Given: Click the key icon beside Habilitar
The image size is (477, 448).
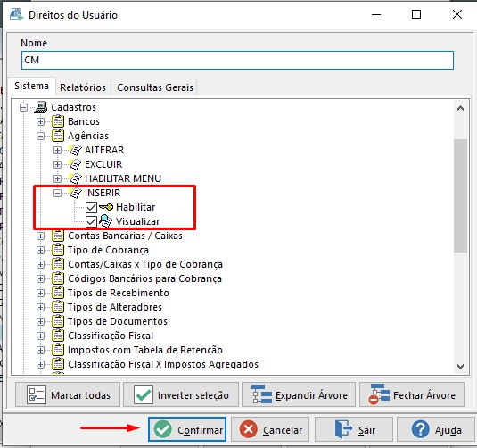Looking at the screenshot, I should [x=106, y=207].
